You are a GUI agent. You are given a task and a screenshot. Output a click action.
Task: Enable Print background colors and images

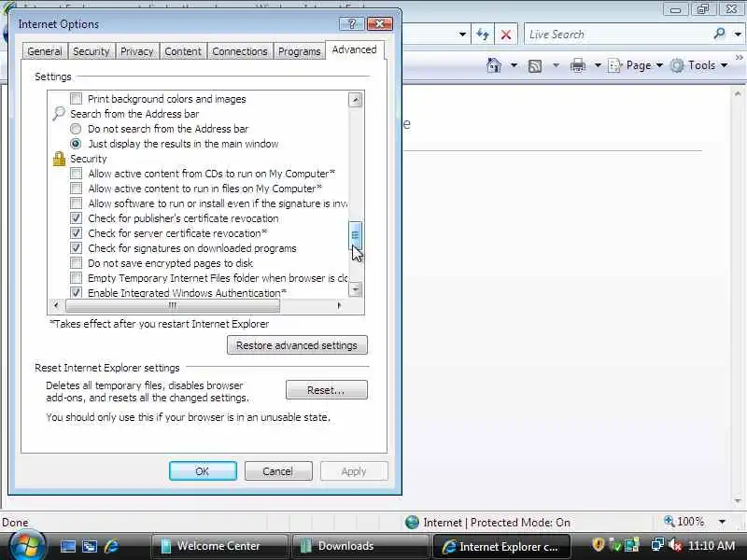click(76, 99)
